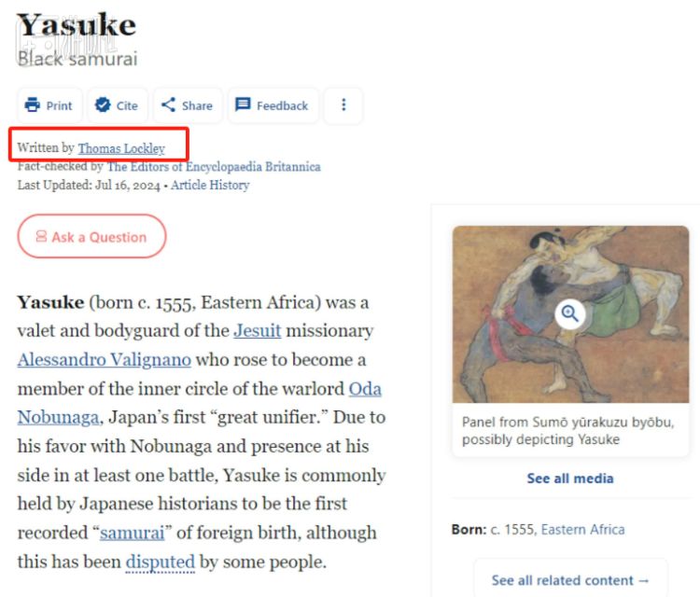The image size is (700, 597).
Task: Click See all media
Action: coord(570,479)
